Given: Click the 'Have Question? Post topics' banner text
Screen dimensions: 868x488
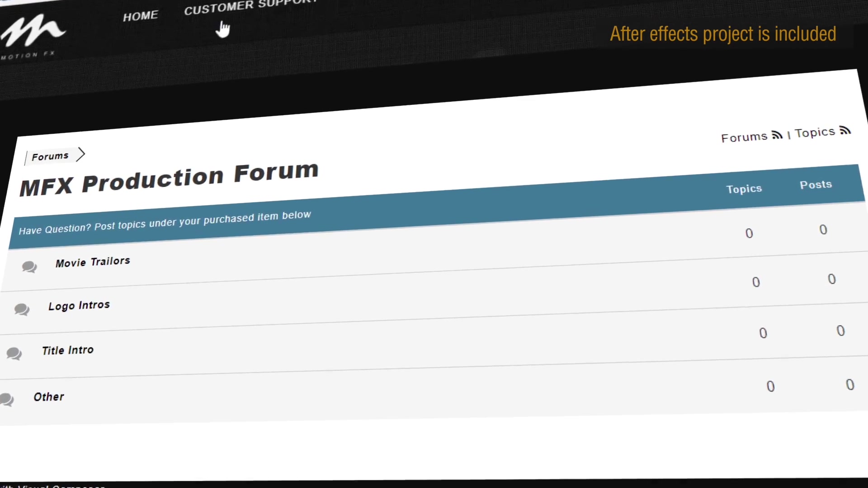Looking at the screenshot, I should point(165,222).
